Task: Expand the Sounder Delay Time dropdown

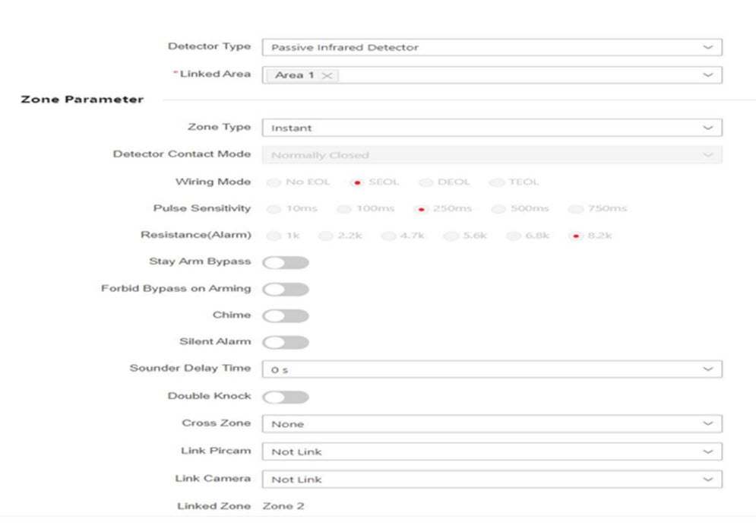Action: [491, 369]
